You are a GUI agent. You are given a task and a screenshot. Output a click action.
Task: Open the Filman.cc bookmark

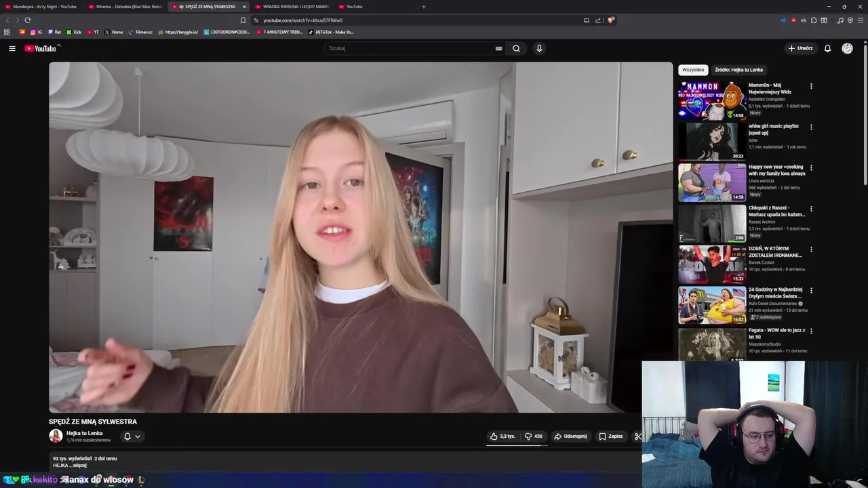(x=140, y=32)
